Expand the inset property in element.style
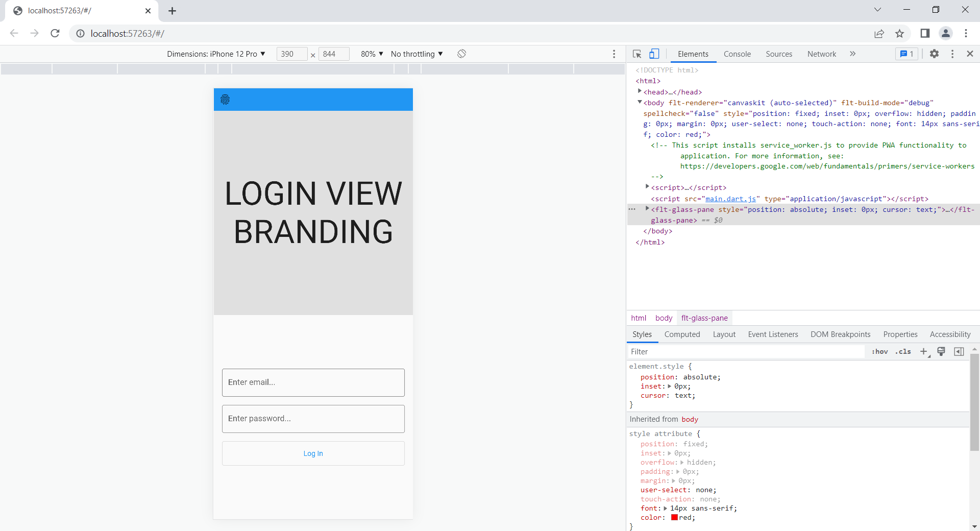The width and height of the screenshot is (980, 531). 670,387
